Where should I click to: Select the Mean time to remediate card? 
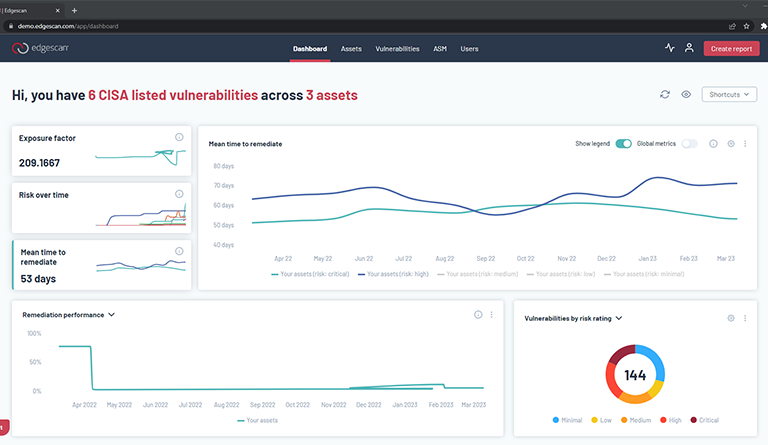click(x=101, y=265)
